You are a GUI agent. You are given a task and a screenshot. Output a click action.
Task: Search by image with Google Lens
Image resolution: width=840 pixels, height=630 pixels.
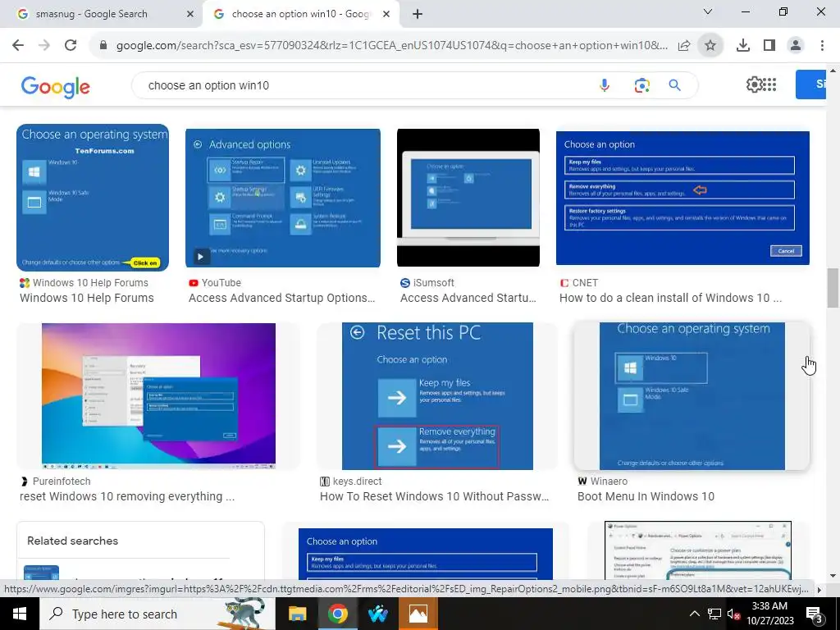click(x=641, y=85)
